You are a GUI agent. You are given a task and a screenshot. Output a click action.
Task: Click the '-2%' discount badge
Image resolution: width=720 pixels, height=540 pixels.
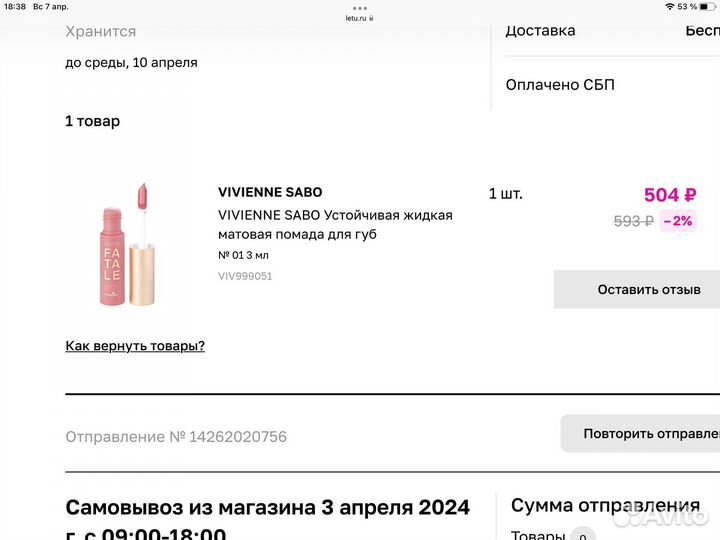[x=678, y=221]
